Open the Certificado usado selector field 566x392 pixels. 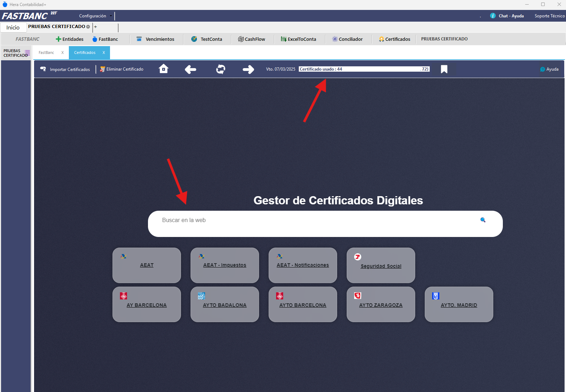coord(364,69)
